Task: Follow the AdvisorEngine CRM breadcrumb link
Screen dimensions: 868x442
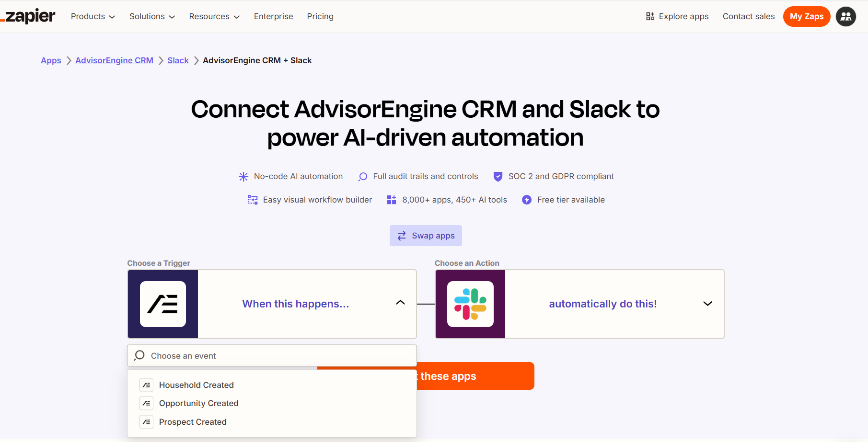Action: tap(114, 60)
